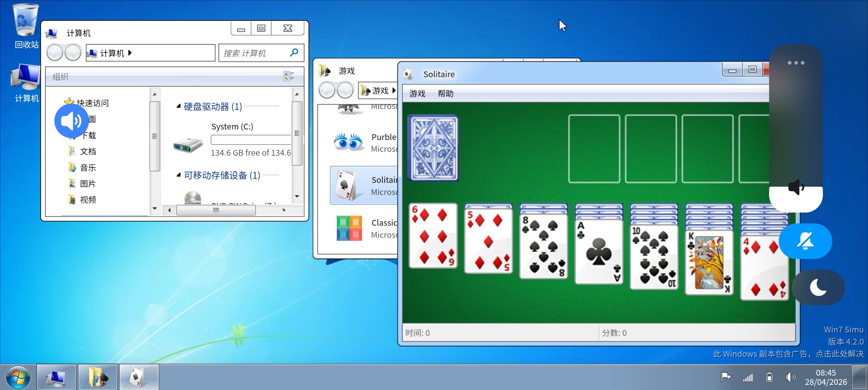Switch to Solitaire taskbar button

click(x=139, y=377)
